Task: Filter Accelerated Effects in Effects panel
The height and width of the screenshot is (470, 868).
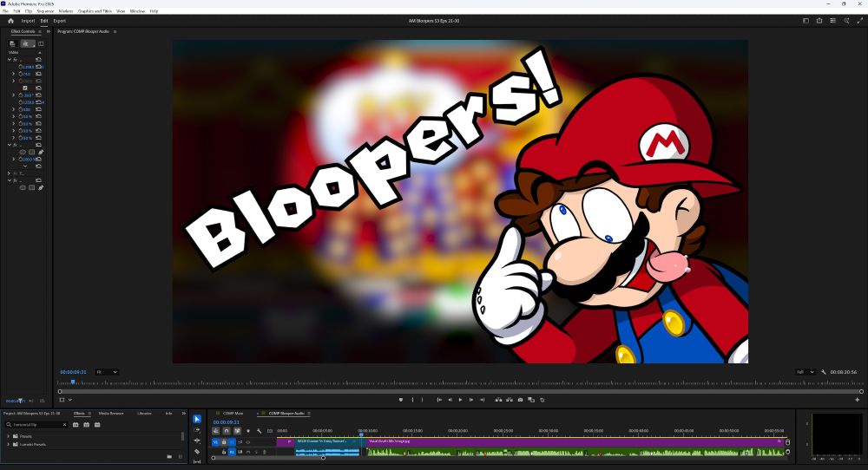Action: click(76, 425)
